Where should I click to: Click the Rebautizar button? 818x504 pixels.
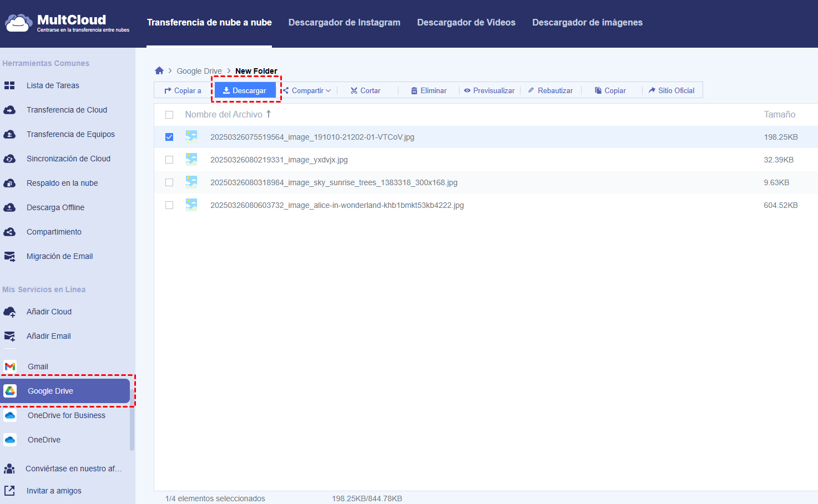point(551,90)
